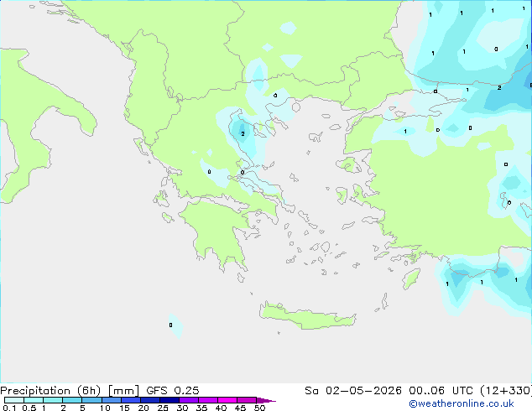Viewport: 532px width, 411px height.
Task: Select the 45–50 mm legend color swatch
Action: pos(247,400)
